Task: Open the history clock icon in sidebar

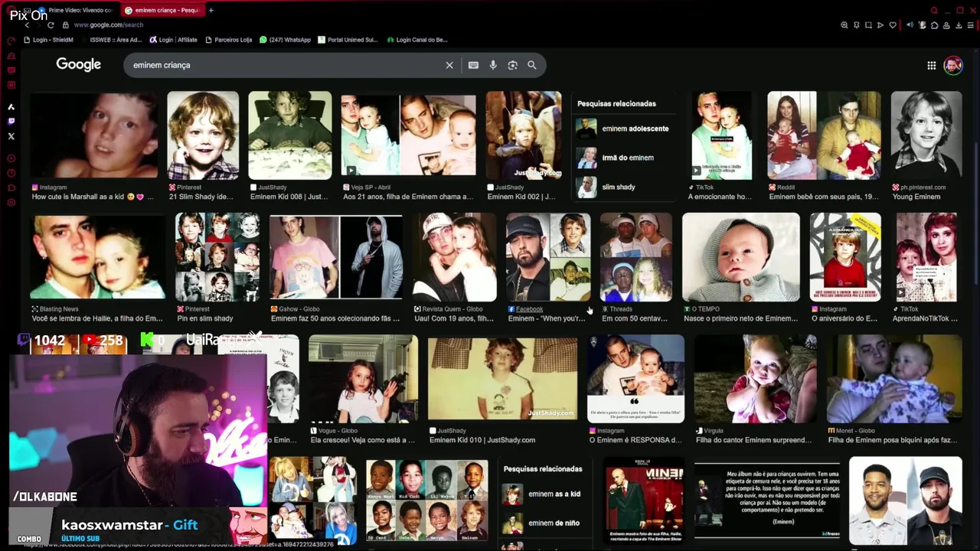Action: (11, 173)
